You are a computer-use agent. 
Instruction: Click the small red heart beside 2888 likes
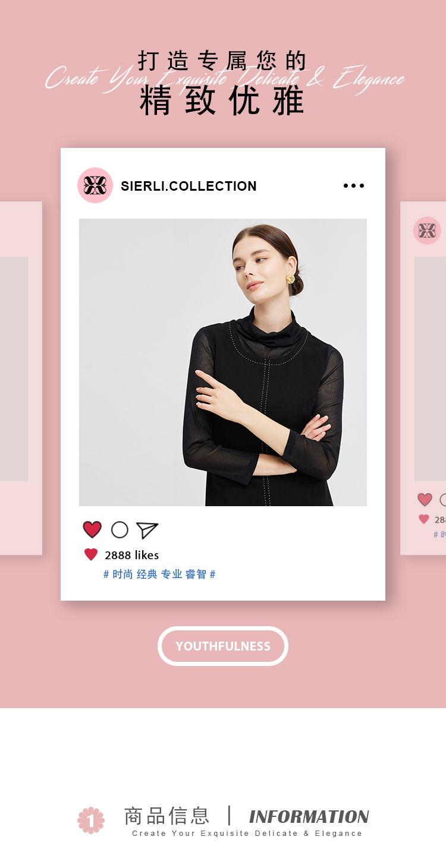91,555
